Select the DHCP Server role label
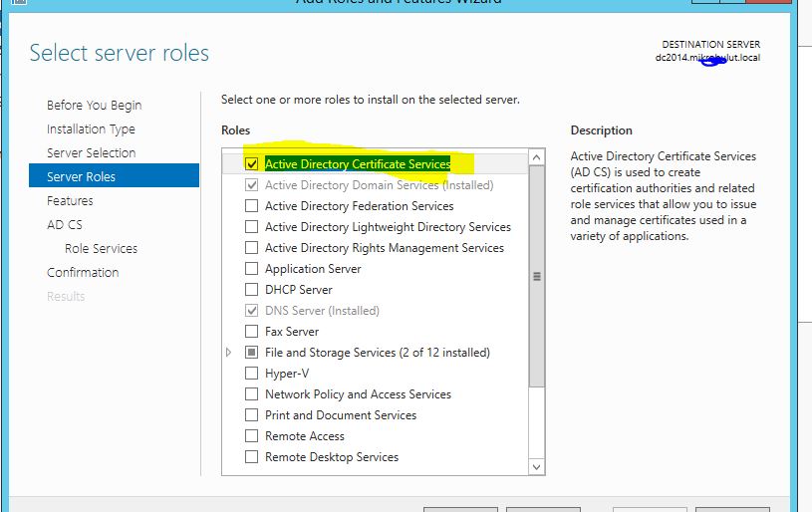The image size is (812, 512). [x=299, y=290]
